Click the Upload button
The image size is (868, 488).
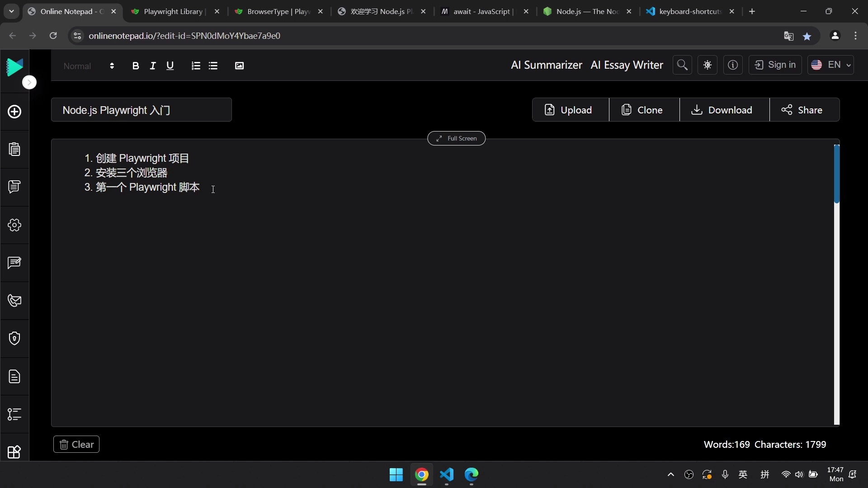tap(571, 110)
